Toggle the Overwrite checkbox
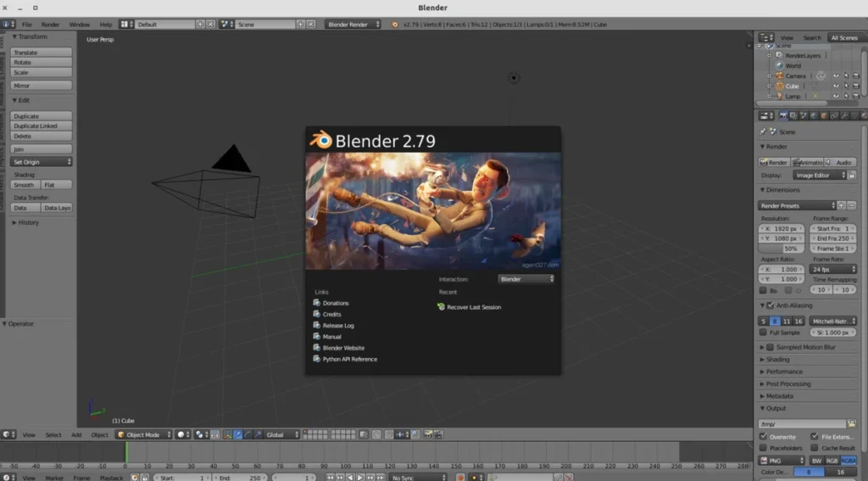The width and height of the screenshot is (868, 481). click(764, 437)
